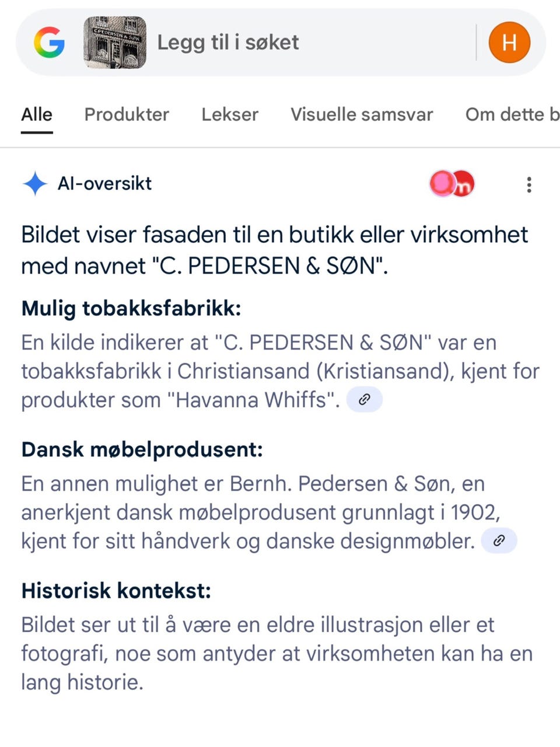Open the searched storefront image thumbnail
The height and width of the screenshot is (747, 560).
114,43
